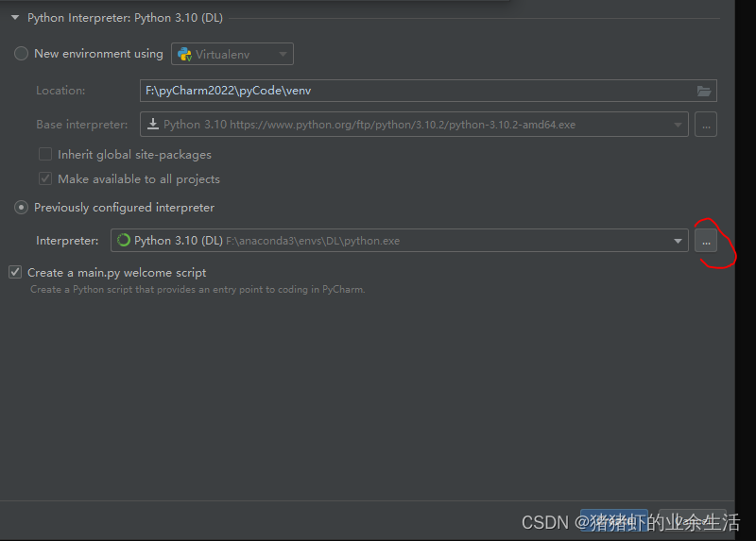This screenshot has width=756, height=541.
Task: Open the Virtualenv environment type dropdown
Action: click(232, 54)
